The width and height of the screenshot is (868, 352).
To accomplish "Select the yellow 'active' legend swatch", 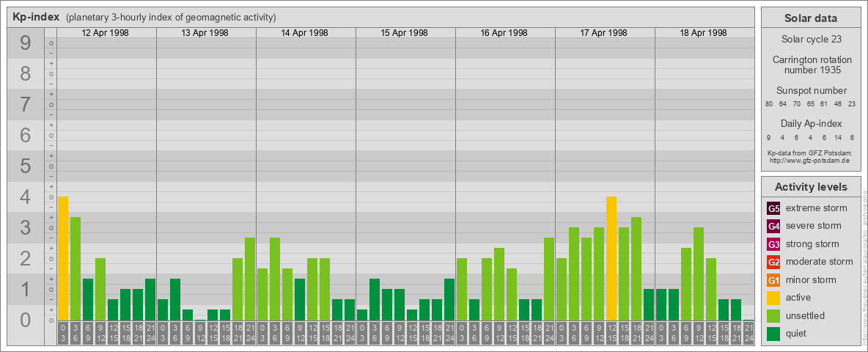I will (x=773, y=298).
